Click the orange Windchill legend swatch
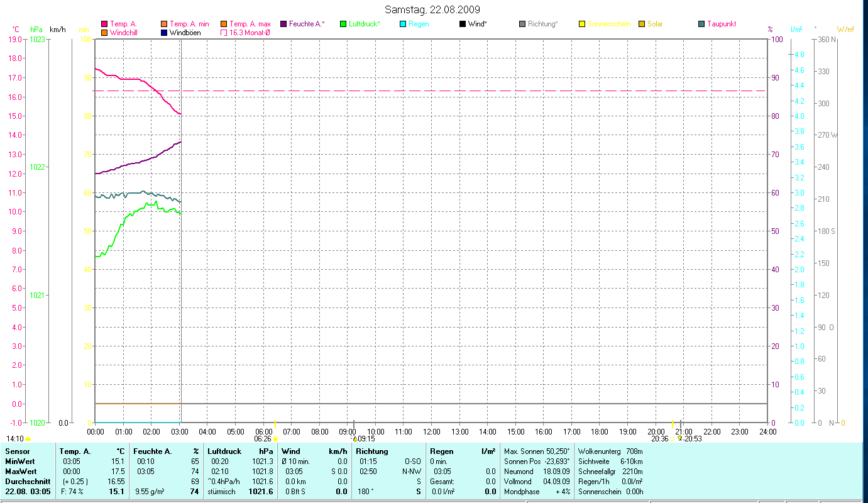Viewport: 868px width, 503px height. point(104,32)
